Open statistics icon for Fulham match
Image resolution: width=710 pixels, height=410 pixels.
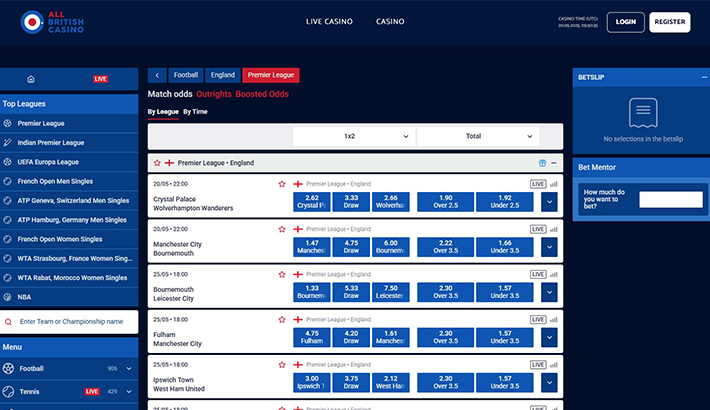pos(554,319)
